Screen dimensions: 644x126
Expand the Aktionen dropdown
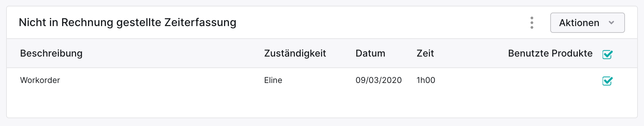[x=587, y=23]
